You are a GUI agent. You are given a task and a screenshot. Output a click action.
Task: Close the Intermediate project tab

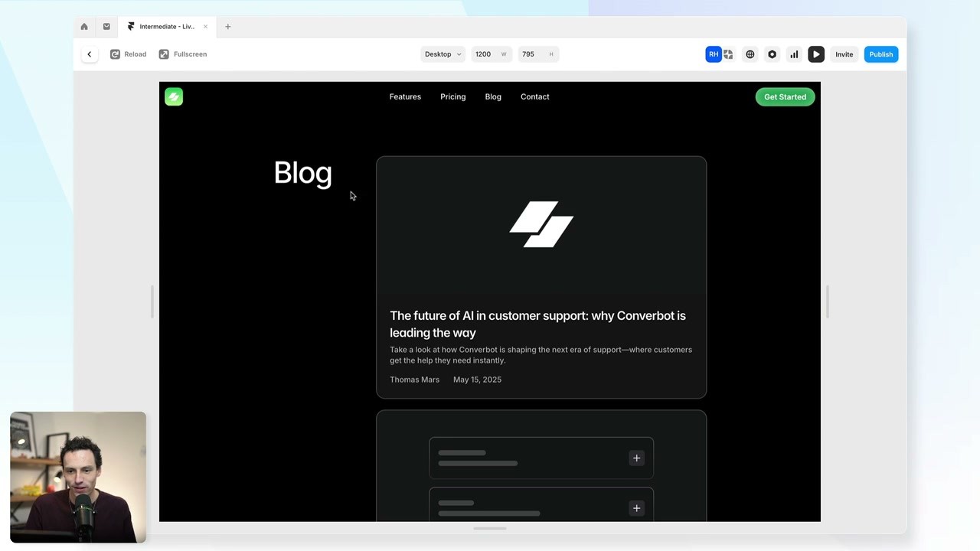tap(205, 27)
